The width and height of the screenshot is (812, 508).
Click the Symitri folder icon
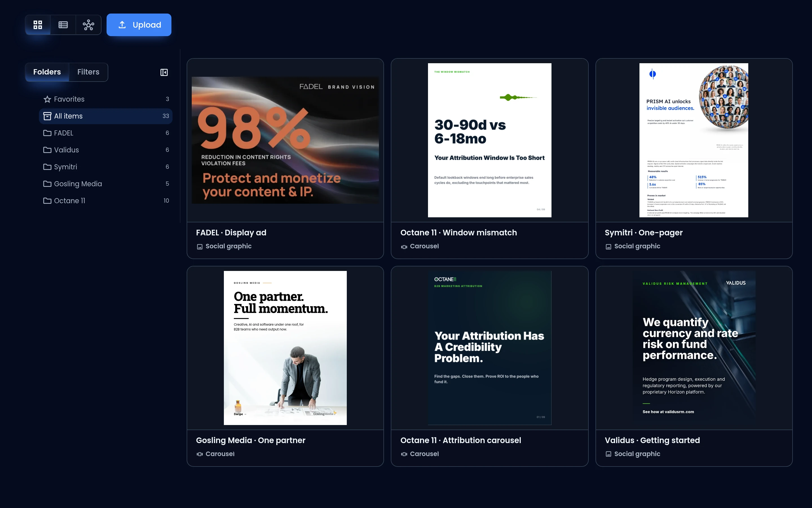coord(47,167)
